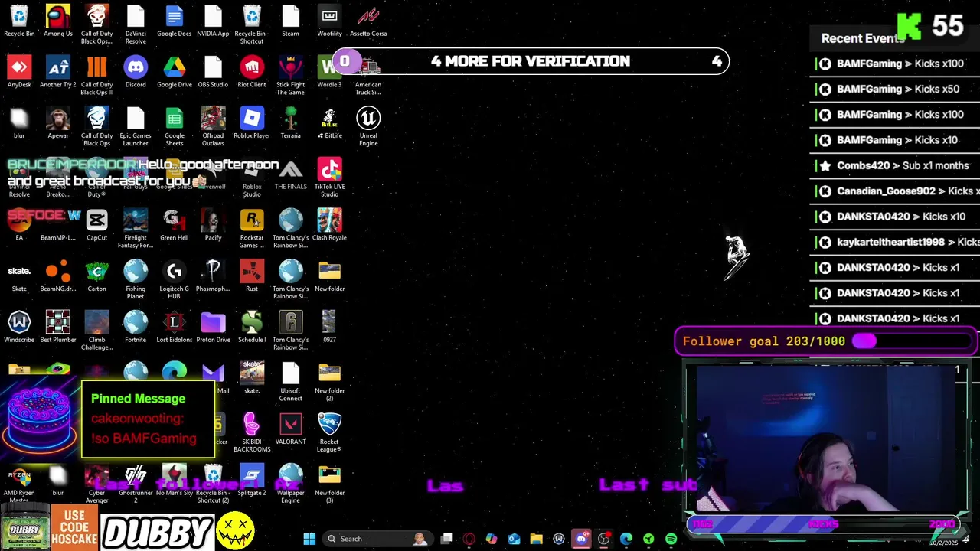Open the Fishing Planet shortcut

pos(136,281)
